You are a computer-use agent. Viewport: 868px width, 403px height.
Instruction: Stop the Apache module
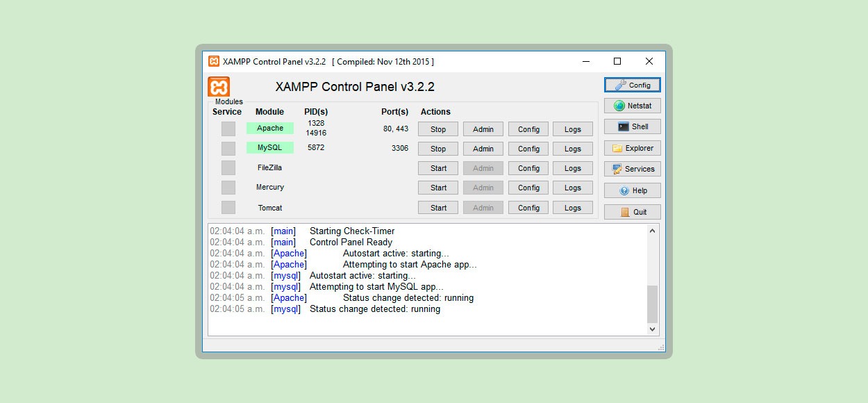[x=438, y=129]
